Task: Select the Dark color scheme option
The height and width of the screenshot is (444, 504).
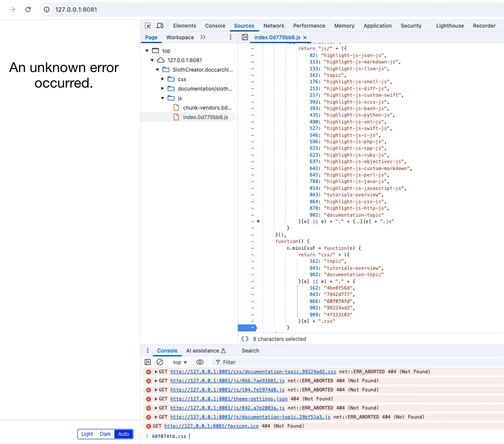Action: 105,434
